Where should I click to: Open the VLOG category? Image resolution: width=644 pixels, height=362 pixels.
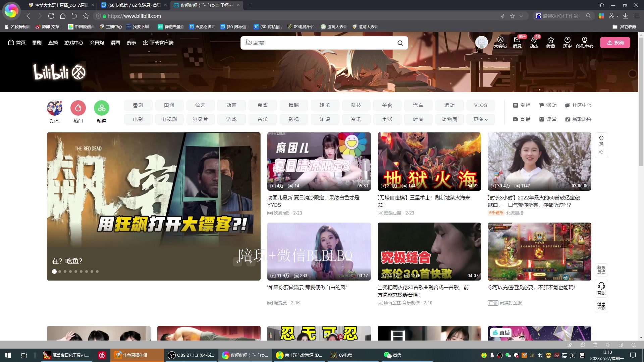481,105
